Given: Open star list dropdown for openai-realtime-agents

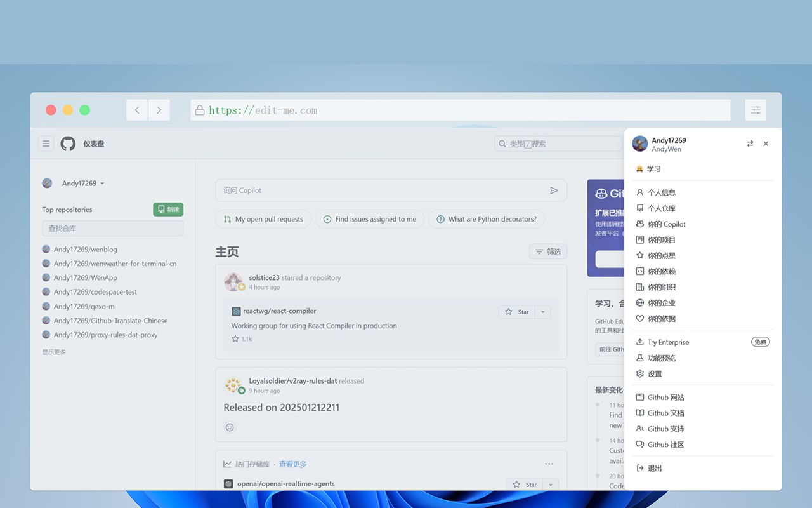Looking at the screenshot, I should (551, 485).
